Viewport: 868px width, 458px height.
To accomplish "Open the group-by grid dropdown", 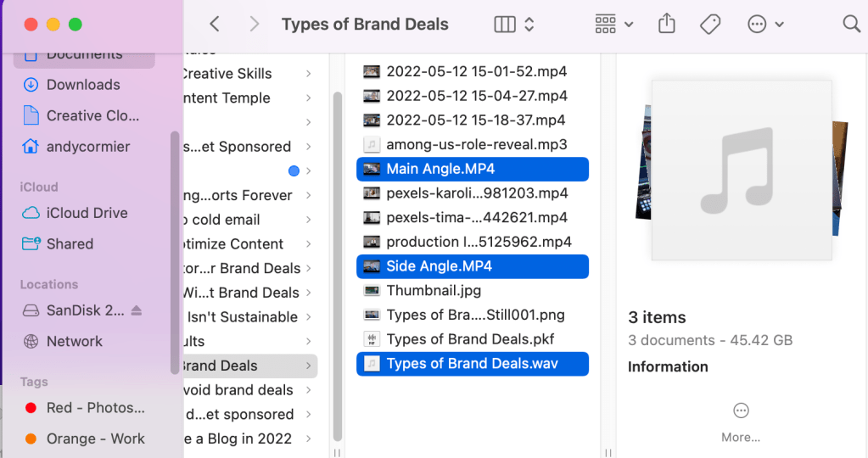I will [x=614, y=25].
